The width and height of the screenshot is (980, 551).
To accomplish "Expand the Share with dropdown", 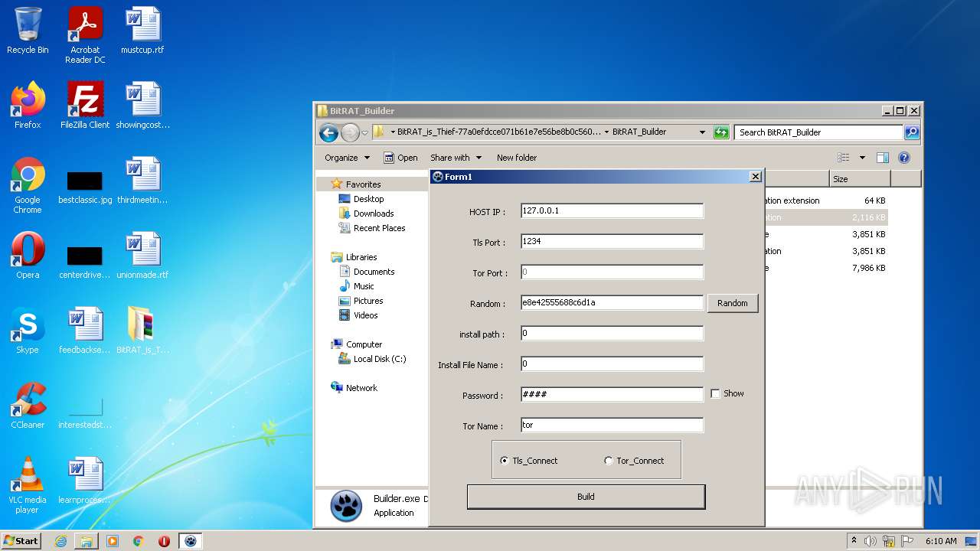I will coord(456,158).
